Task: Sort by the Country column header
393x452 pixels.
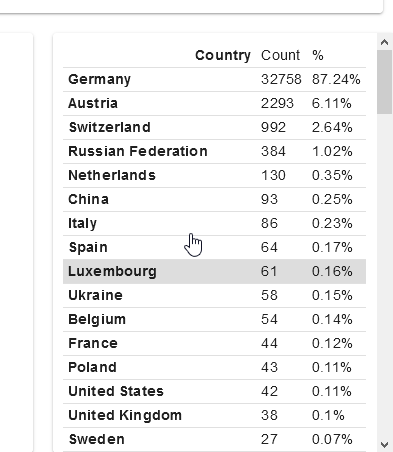Action: 223,55
